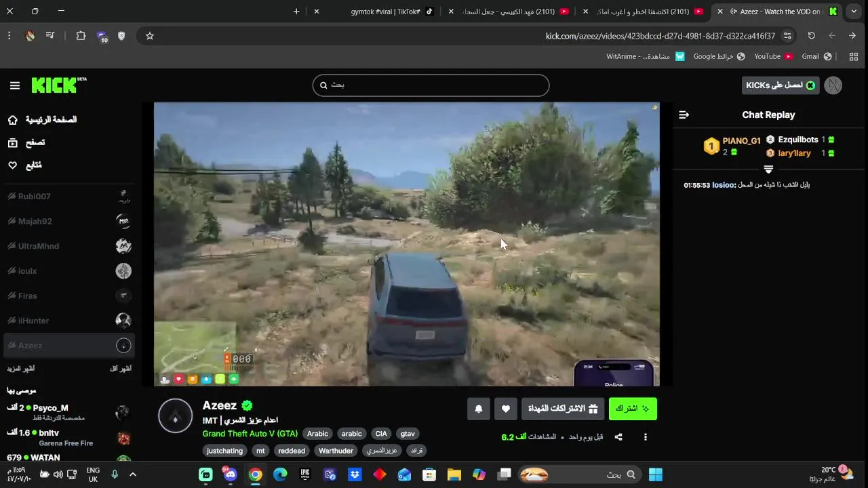Toggle the notification bell button

coord(479,409)
